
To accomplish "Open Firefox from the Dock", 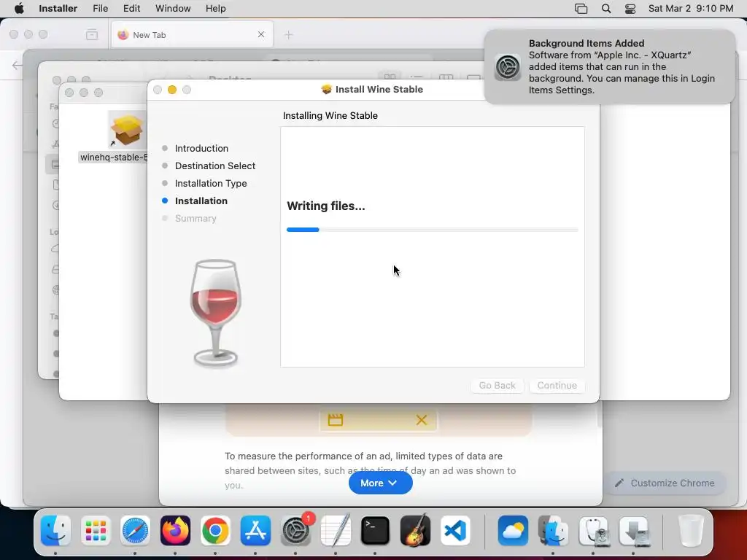I will 175,531.
